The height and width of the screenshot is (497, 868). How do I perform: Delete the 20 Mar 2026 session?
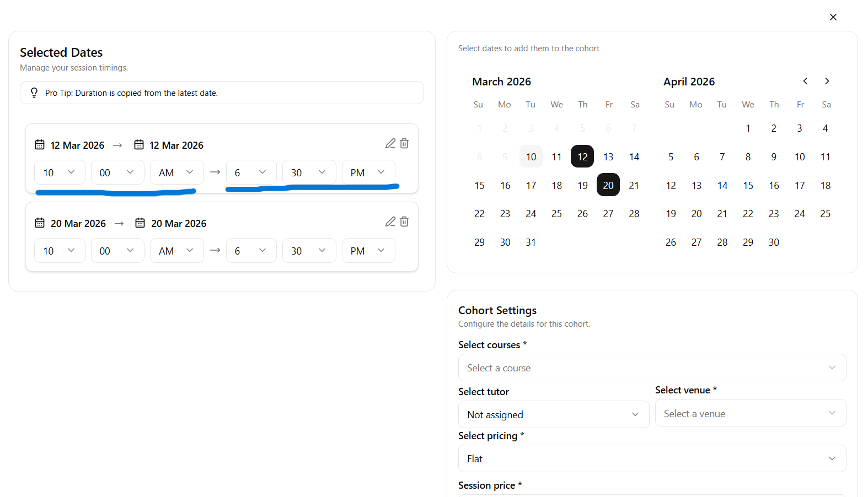[404, 222]
